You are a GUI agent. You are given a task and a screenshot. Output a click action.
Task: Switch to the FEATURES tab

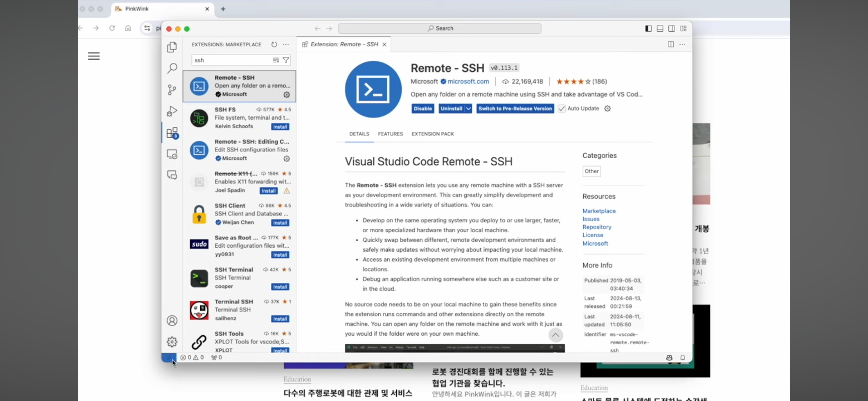390,134
